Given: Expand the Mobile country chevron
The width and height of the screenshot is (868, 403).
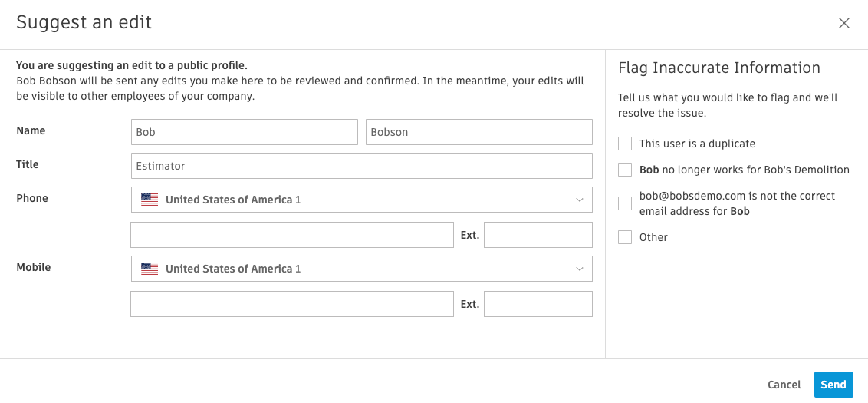Looking at the screenshot, I should coord(580,269).
